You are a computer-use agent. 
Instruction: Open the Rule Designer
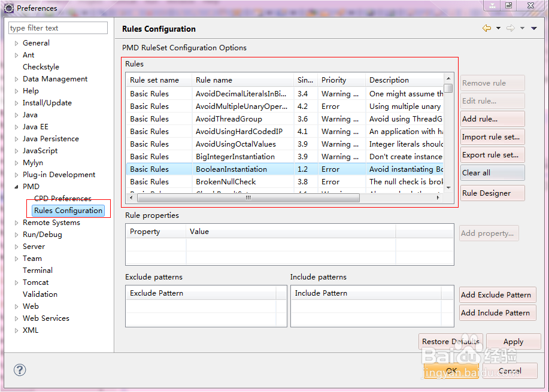pos(492,193)
